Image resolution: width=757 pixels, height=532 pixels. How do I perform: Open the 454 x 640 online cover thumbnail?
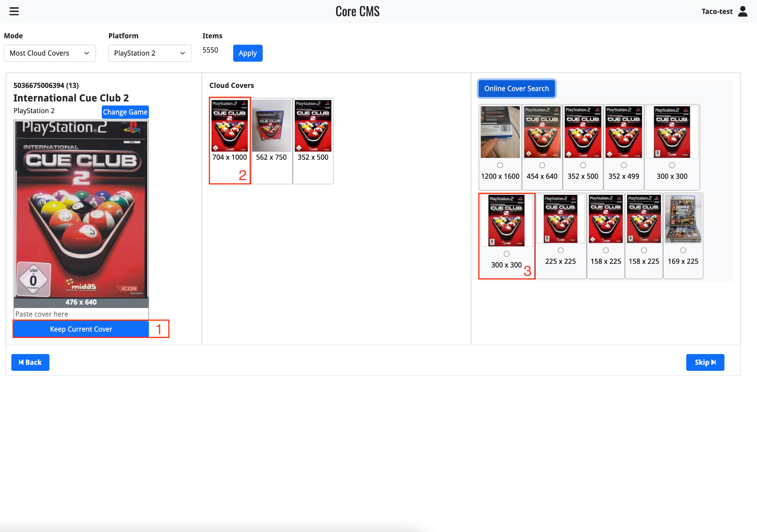(x=542, y=132)
